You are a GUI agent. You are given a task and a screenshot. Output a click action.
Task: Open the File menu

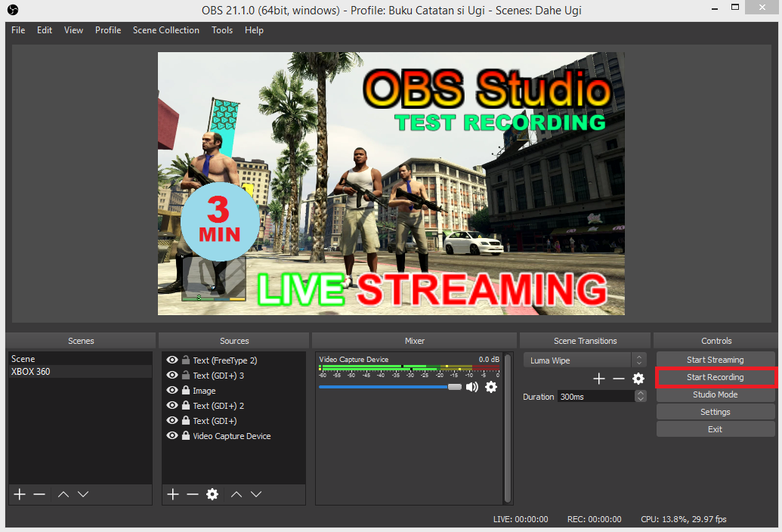(18, 30)
